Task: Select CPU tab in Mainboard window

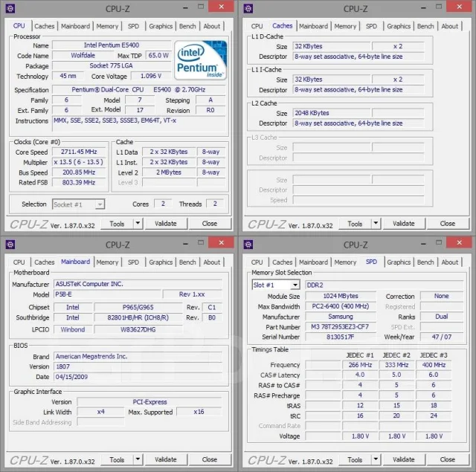Action: [19, 262]
